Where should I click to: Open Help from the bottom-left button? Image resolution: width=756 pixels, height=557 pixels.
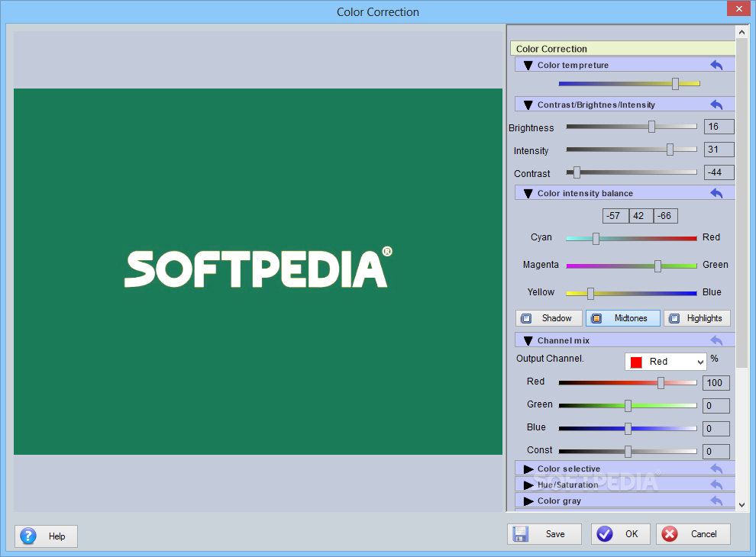point(47,536)
